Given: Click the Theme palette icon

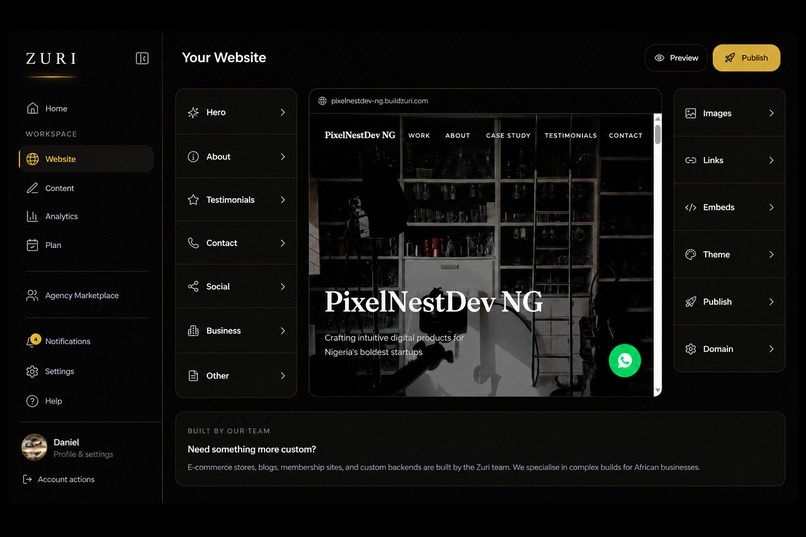Looking at the screenshot, I should tap(691, 254).
